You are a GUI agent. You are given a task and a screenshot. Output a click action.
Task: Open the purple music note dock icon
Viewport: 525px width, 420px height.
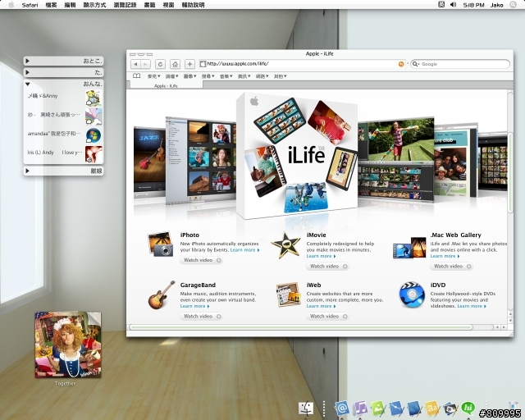(360, 409)
